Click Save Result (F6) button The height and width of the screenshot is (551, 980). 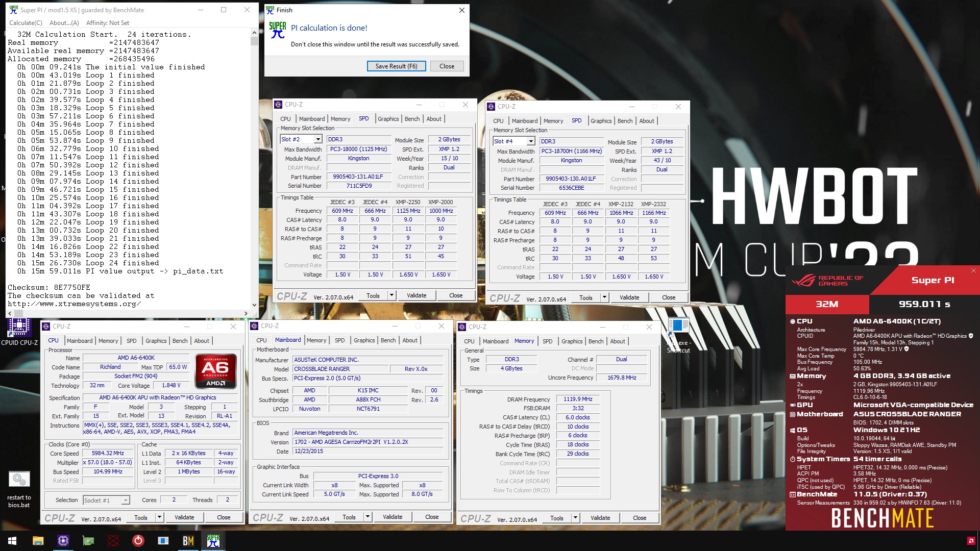396,66
